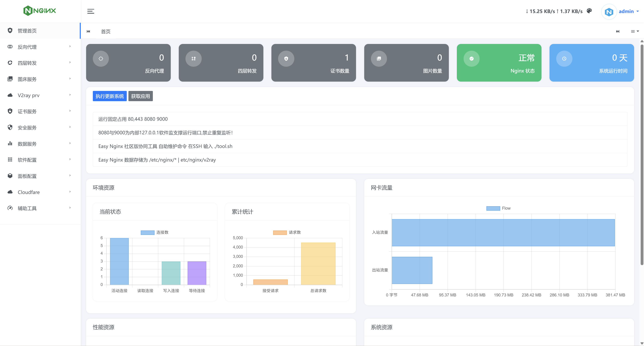Click the 图片数量 card image icon
This screenshot has height=346, width=644.
[379, 59]
